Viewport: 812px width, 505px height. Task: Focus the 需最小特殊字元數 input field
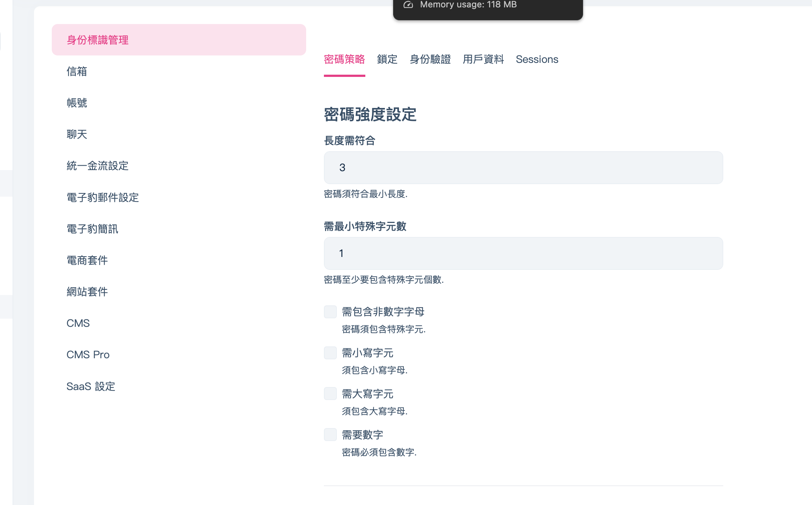[x=523, y=253]
